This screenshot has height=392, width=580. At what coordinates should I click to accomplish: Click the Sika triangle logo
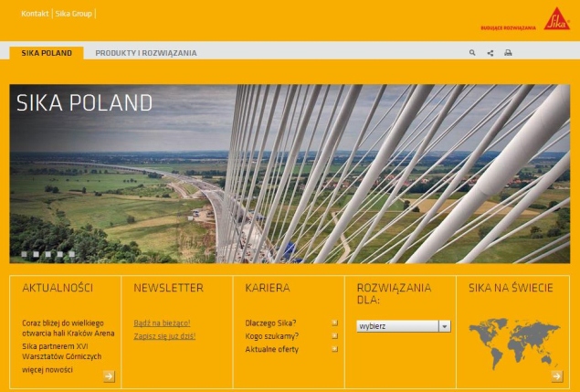(556, 18)
